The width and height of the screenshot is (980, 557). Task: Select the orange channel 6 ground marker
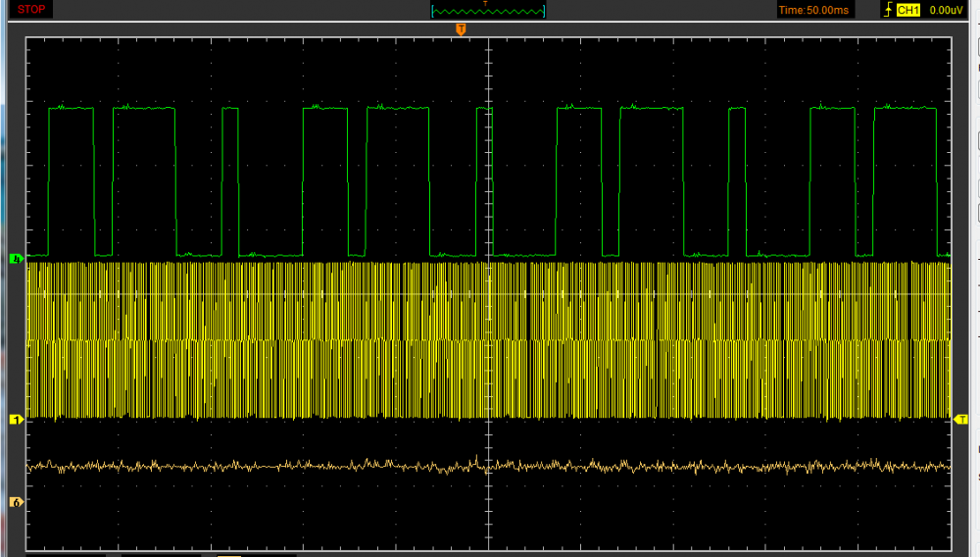[16, 502]
